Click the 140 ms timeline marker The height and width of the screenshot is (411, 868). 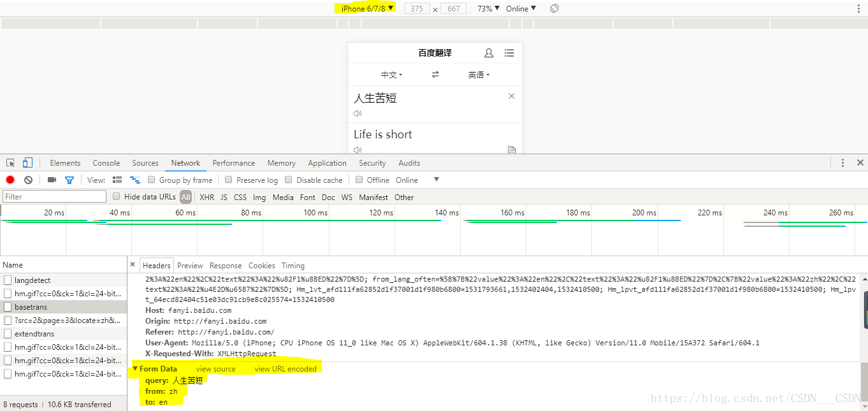click(447, 213)
